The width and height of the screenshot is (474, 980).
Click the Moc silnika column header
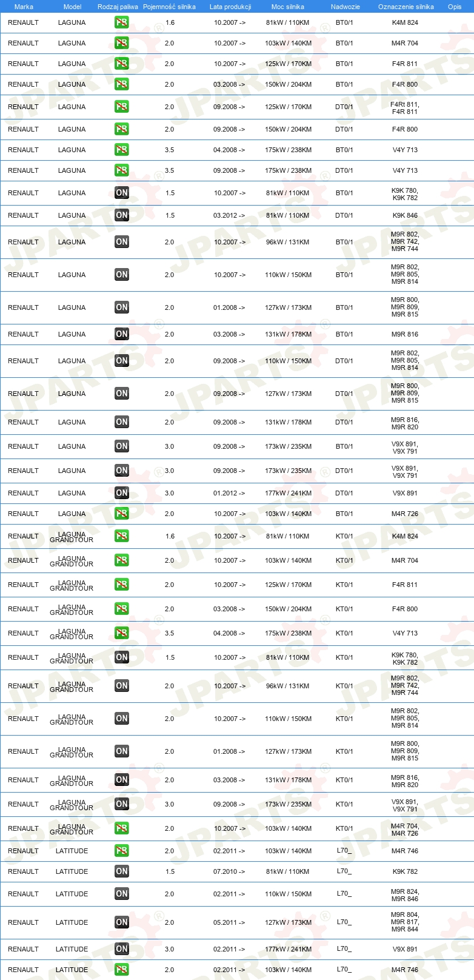pos(288,7)
